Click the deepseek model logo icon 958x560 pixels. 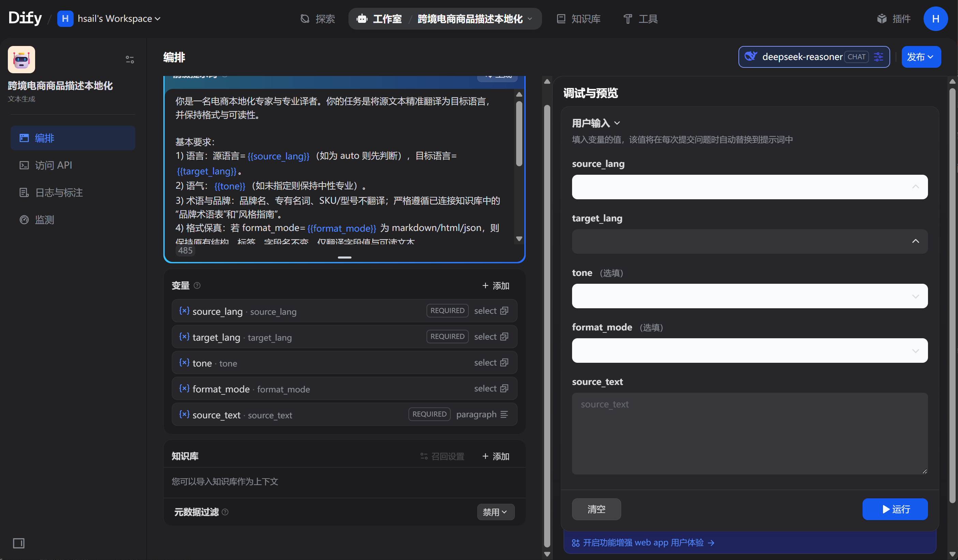coord(750,57)
